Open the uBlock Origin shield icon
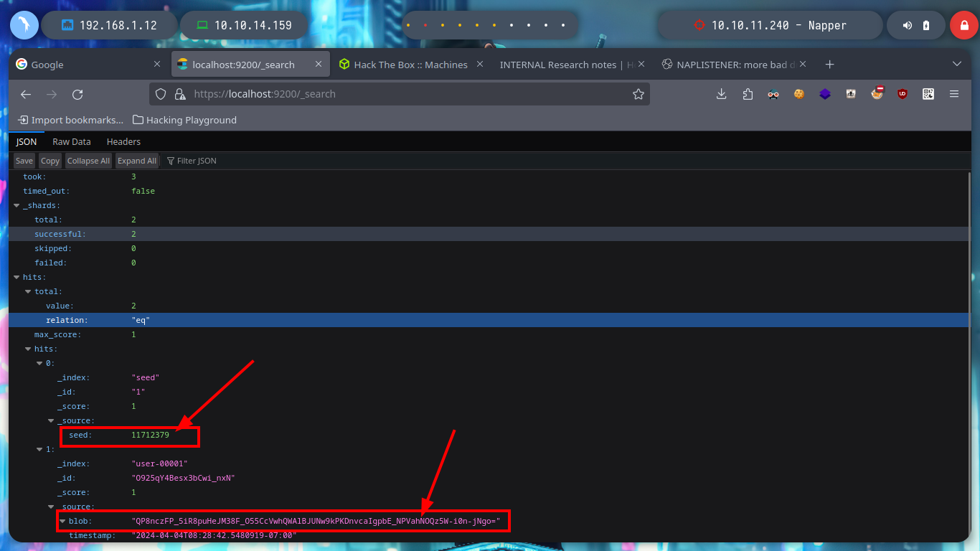Viewport: 980px width, 551px height. (903, 94)
